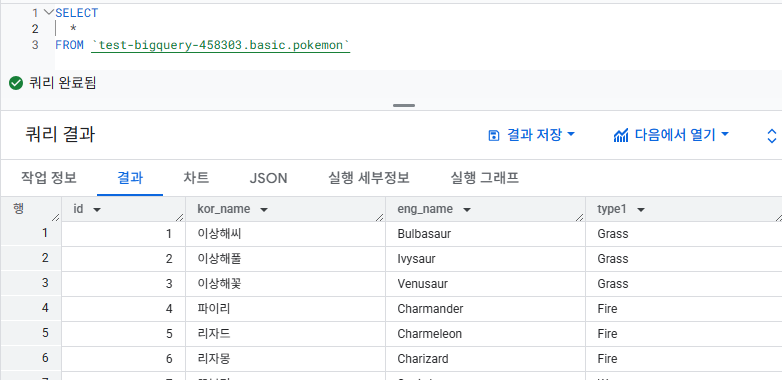The image size is (782, 380).
Task: Click the Fire type cell in Charizard row
Action: click(x=684, y=359)
